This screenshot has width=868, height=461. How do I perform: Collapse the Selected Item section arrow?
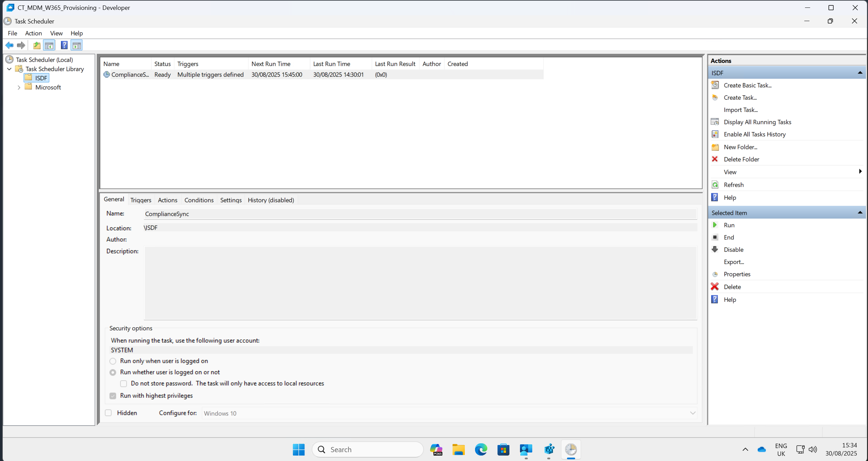pos(860,213)
